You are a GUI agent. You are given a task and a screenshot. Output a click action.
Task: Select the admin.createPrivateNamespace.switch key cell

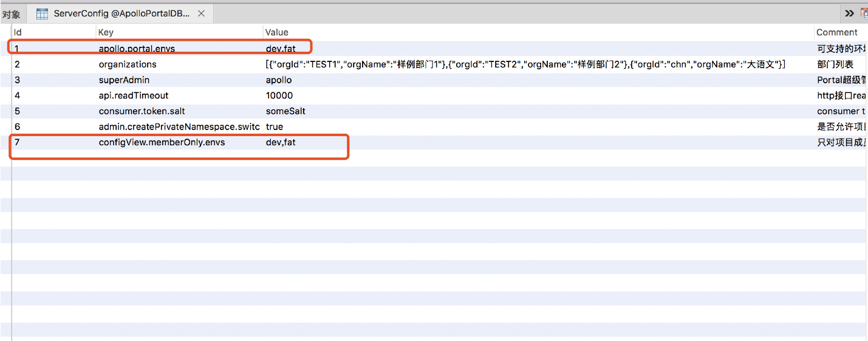pyautogui.click(x=179, y=127)
